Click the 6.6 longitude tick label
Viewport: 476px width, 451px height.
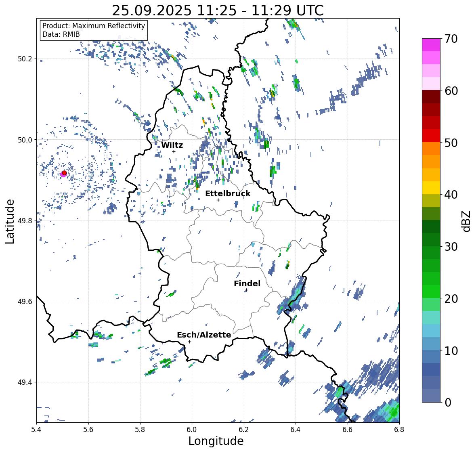[x=348, y=430]
